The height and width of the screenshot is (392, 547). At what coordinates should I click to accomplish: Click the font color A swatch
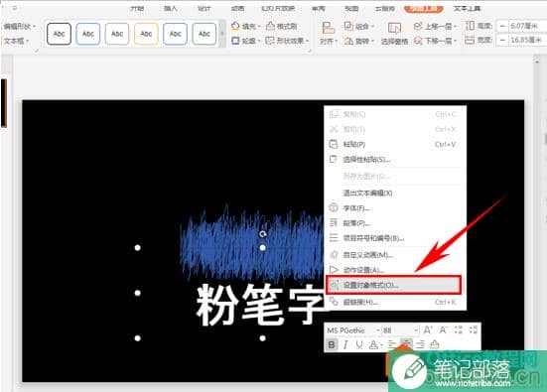click(373, 344)
